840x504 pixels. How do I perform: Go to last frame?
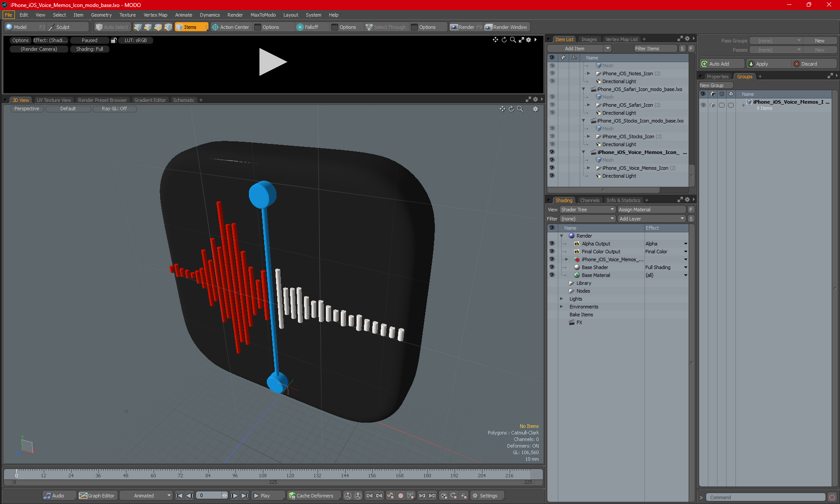pyautogui.click(x=245, y=496)
